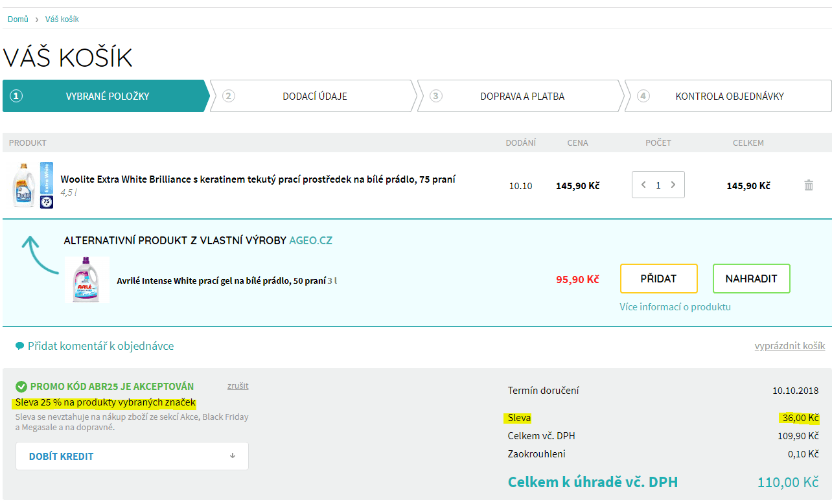Cancel promo code with zrušit link
The image size is (832, 504).
click(238, 386)
